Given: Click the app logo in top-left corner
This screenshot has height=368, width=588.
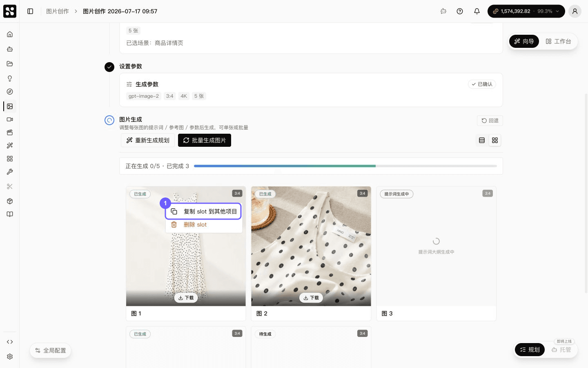Looking at the screenshot, I should click(10, 11).
